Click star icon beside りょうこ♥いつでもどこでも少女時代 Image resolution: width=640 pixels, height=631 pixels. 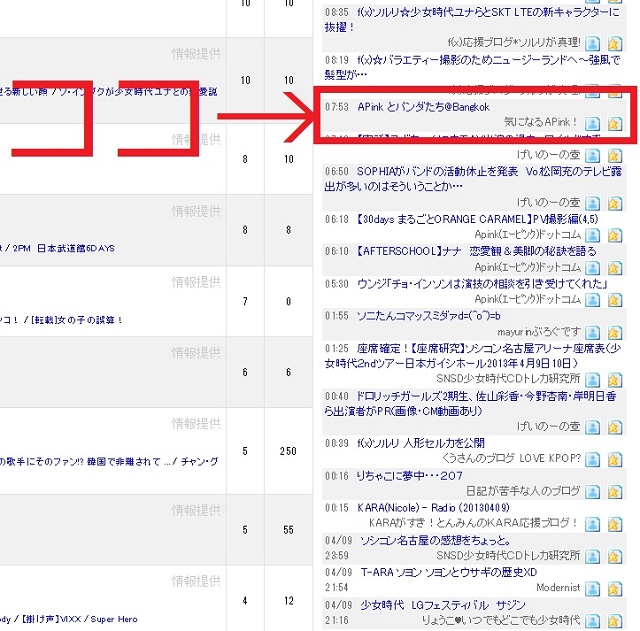click(x=614, y=621)
